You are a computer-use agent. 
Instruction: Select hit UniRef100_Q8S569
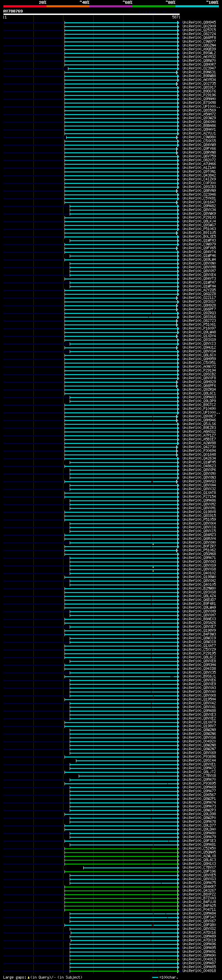pos(199,110)
